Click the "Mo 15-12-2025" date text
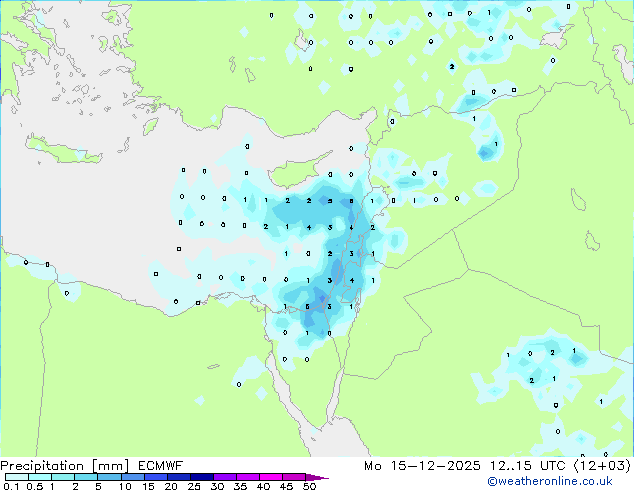 (422, 466)
